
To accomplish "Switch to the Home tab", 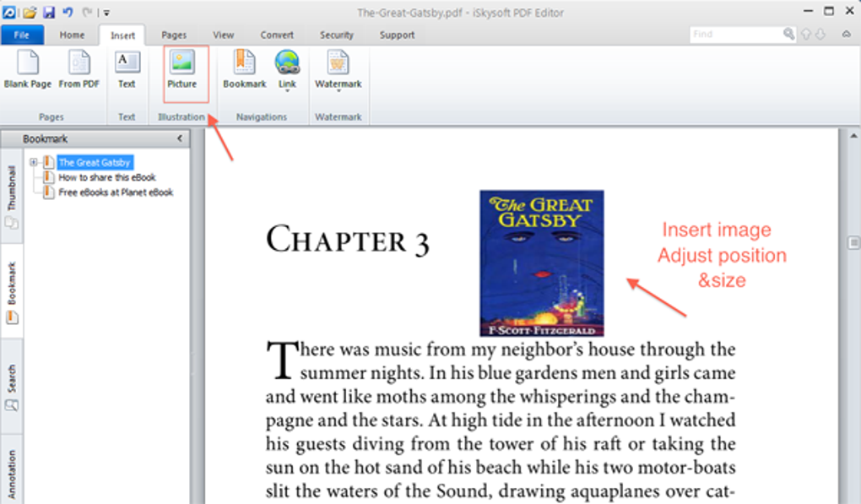I will coord(72,35).
